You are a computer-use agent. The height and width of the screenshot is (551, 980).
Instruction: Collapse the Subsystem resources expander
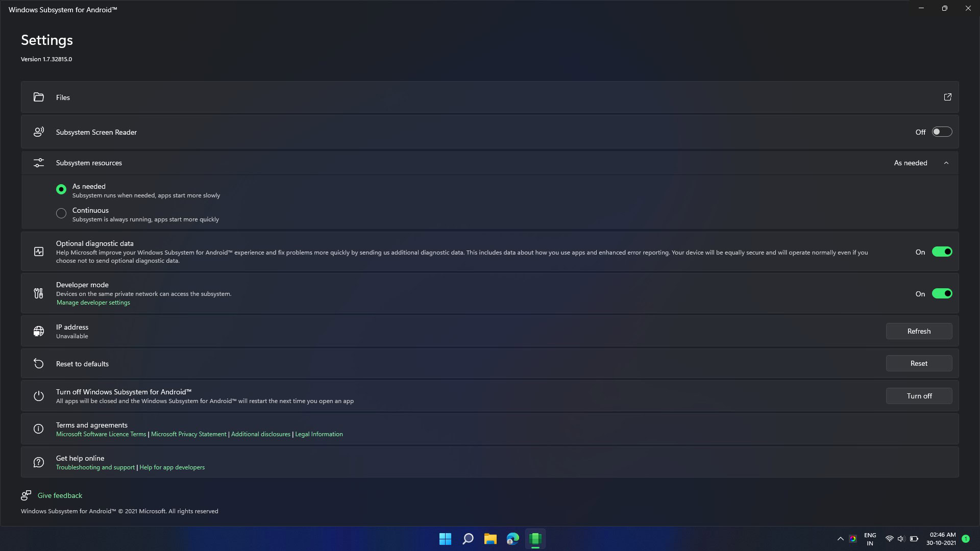pos(947,163)
